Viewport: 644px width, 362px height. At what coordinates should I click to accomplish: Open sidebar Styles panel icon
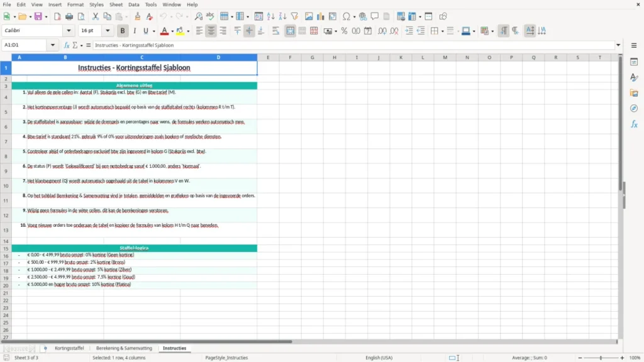point(634,77)
